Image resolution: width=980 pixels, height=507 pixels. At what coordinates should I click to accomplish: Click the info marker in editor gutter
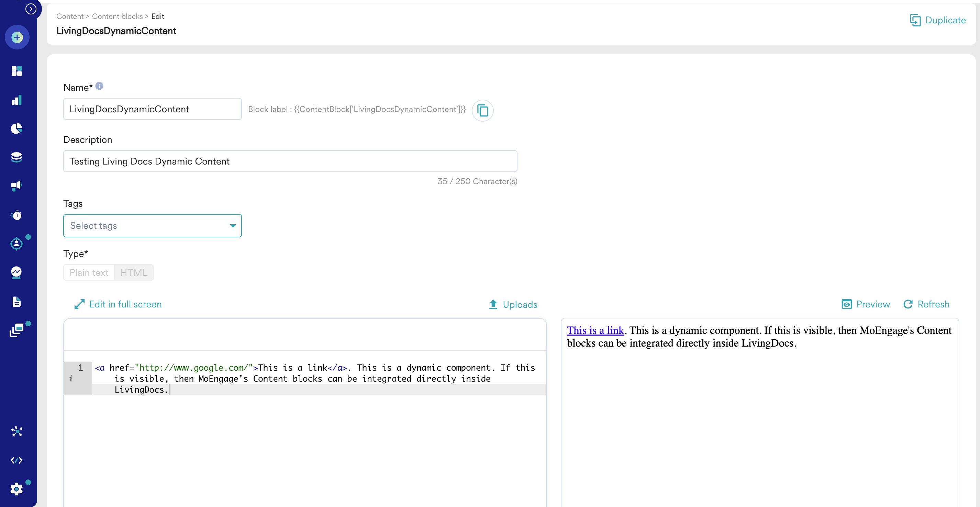pyautogui.click(x=71, y=379)
